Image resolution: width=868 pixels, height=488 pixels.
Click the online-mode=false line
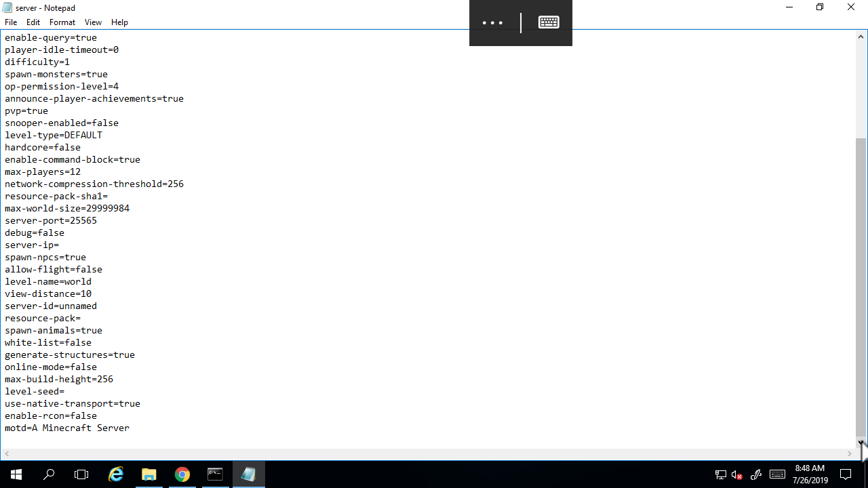(51, 367)
